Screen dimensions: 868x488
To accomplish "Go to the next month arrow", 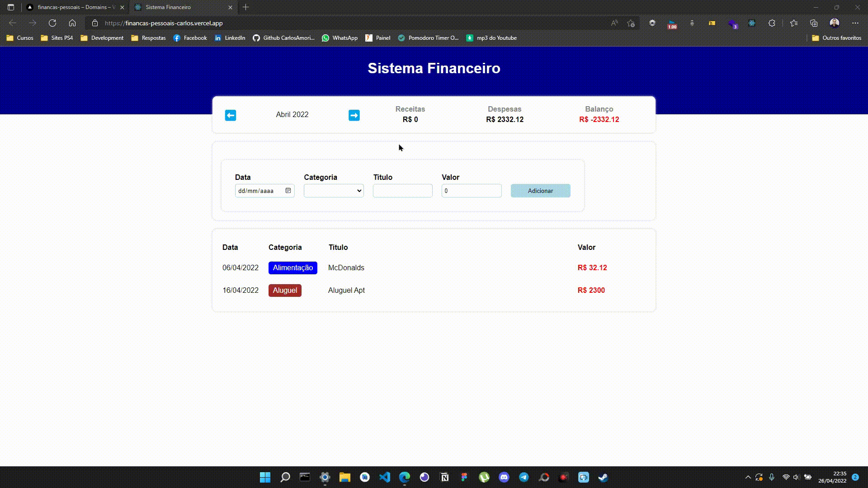I will 354,115.
